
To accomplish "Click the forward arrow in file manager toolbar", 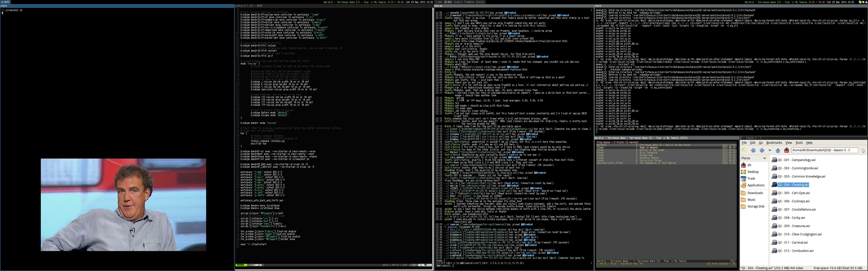I will pyautogui.click(x=762, y=150).
